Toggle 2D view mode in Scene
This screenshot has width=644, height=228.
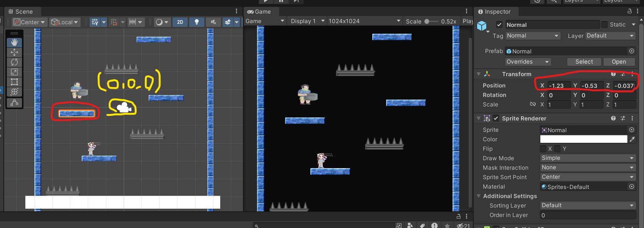pos(180,22)
